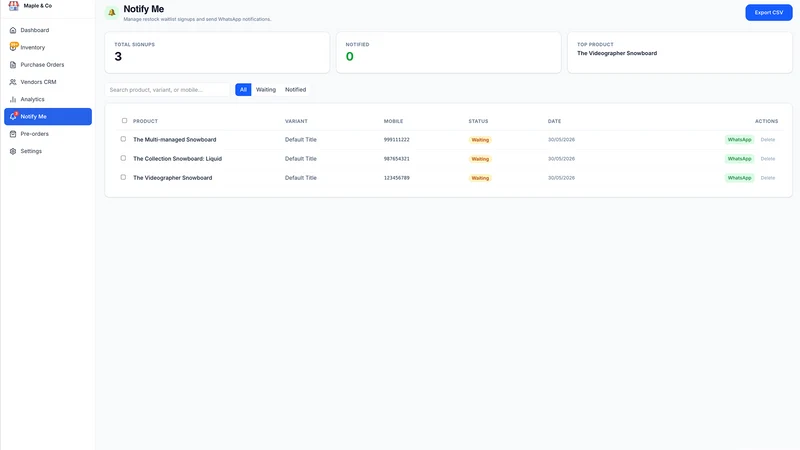800x450 pixels.
Task: Open Purchase Orders section
Action: [48, 65]
